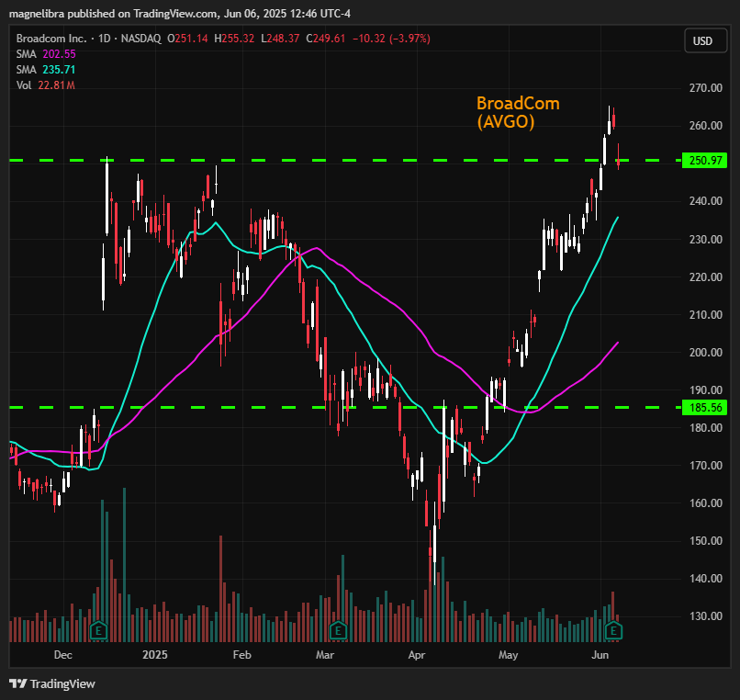Click the December earnings E marker
Viewport: 740px width, 700px height.
pyautogui.click(x=99, y=631)
